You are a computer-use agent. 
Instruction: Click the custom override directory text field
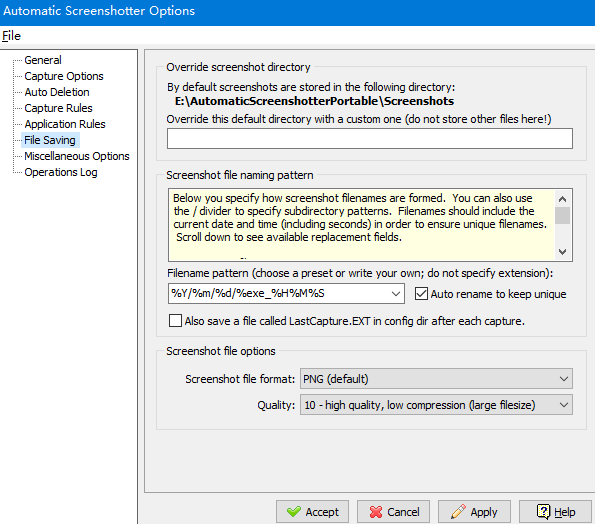tap(370, 138)
